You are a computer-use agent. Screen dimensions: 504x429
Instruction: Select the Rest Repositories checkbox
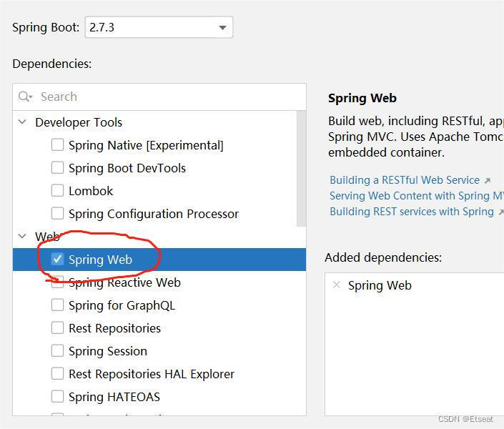(x=57, y=327)
